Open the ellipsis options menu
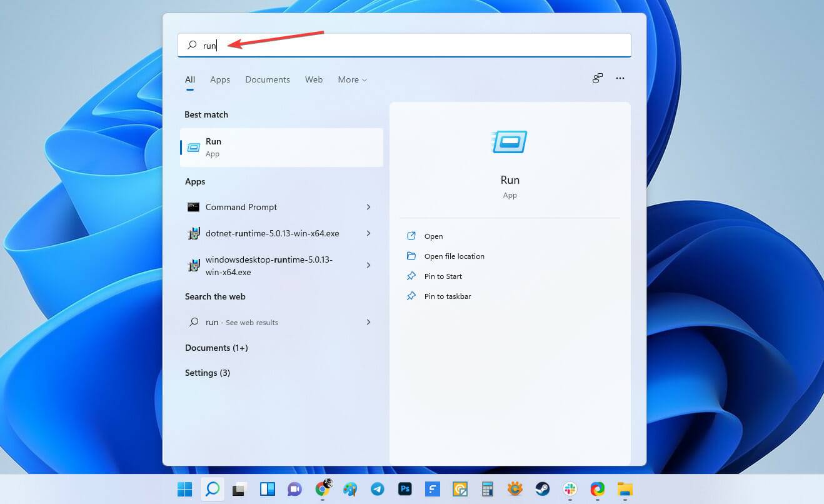Image resolution: width=824 pixels, height=504 pixels. tap(620, 78)
